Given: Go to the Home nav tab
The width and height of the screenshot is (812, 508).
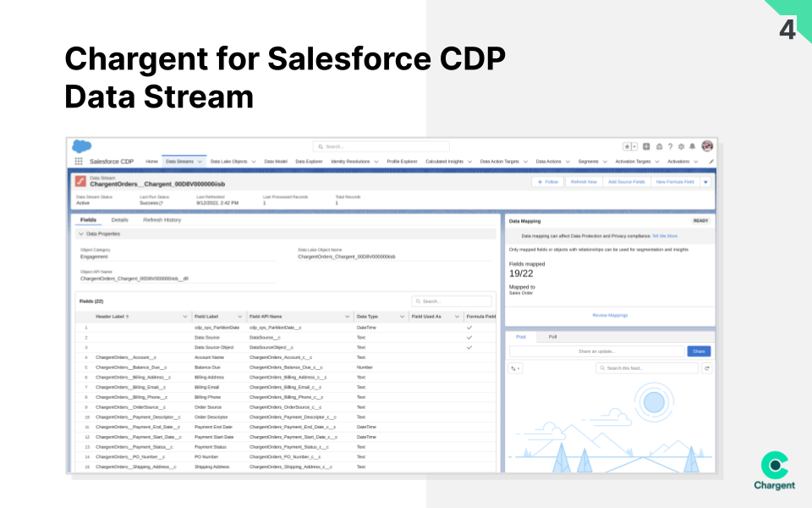Looking at the screenshot, I should click(151, 162).
